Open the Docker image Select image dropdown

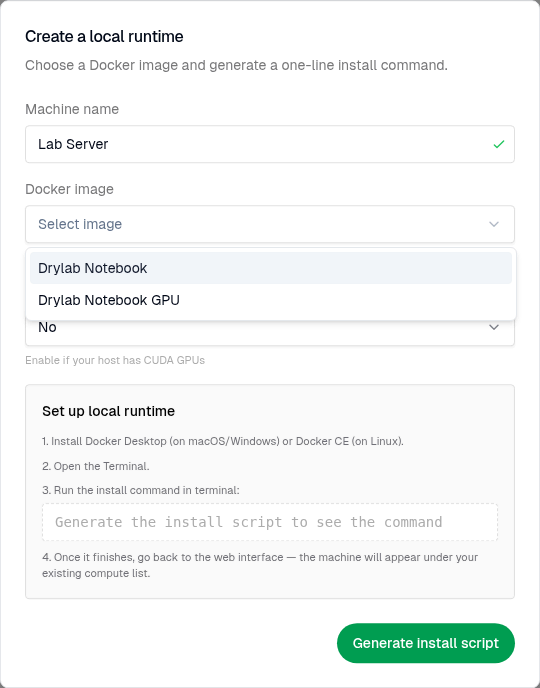click(270, 224)
